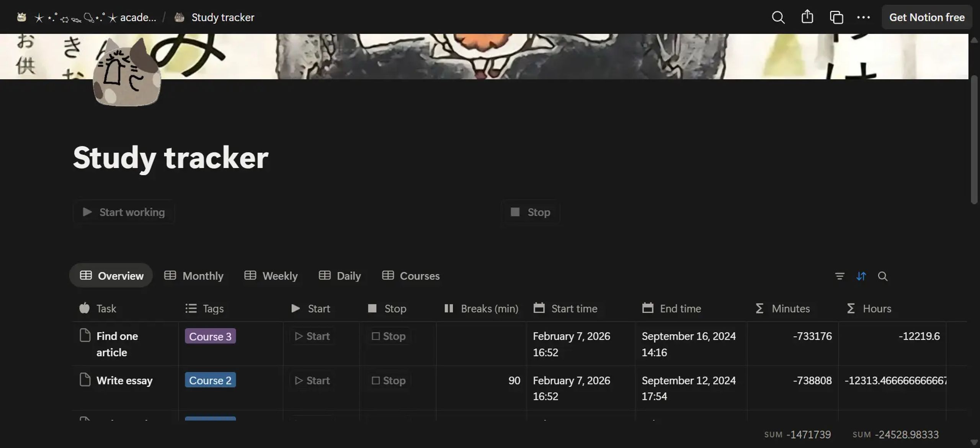Click the large Stop button below the title

[531, 212]
